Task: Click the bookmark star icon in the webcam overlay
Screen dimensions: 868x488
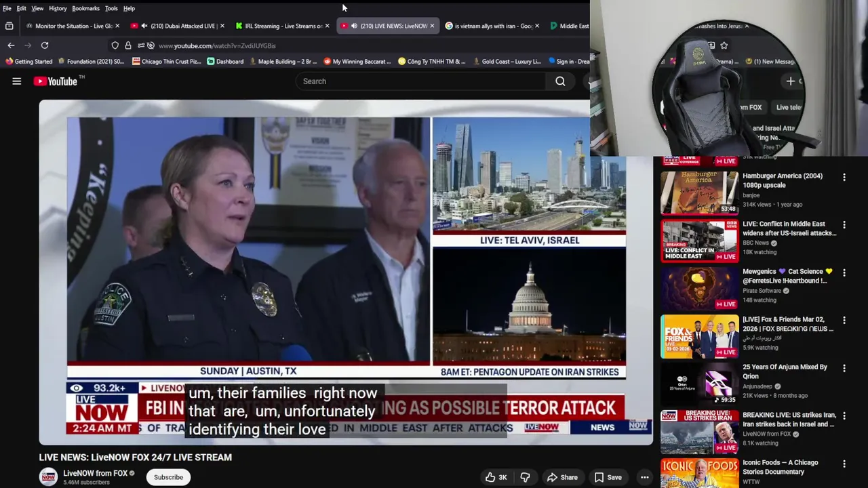Action: 724,45
